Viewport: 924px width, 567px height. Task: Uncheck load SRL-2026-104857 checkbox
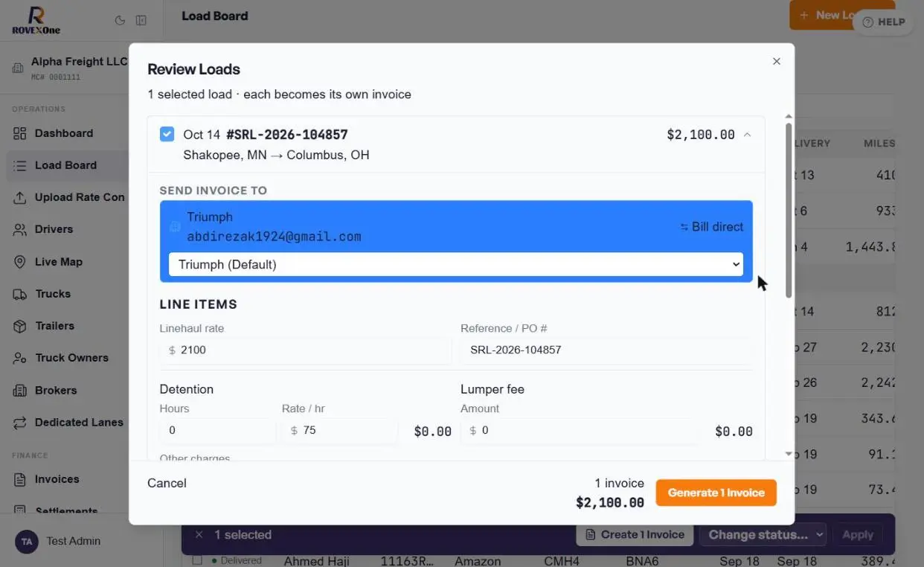(x=167, y=134)
